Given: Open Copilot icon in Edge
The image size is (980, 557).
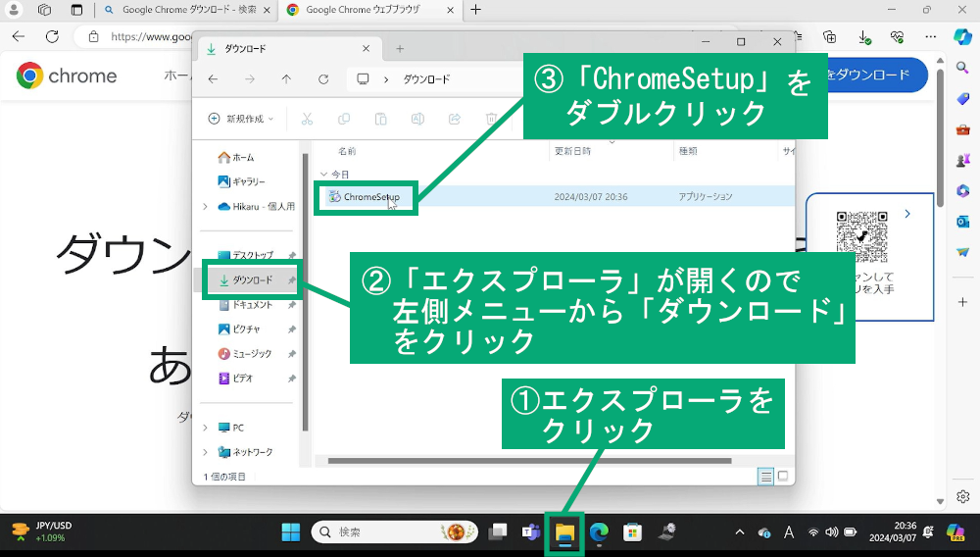Looking at the screenshot, I should (962, 37).
